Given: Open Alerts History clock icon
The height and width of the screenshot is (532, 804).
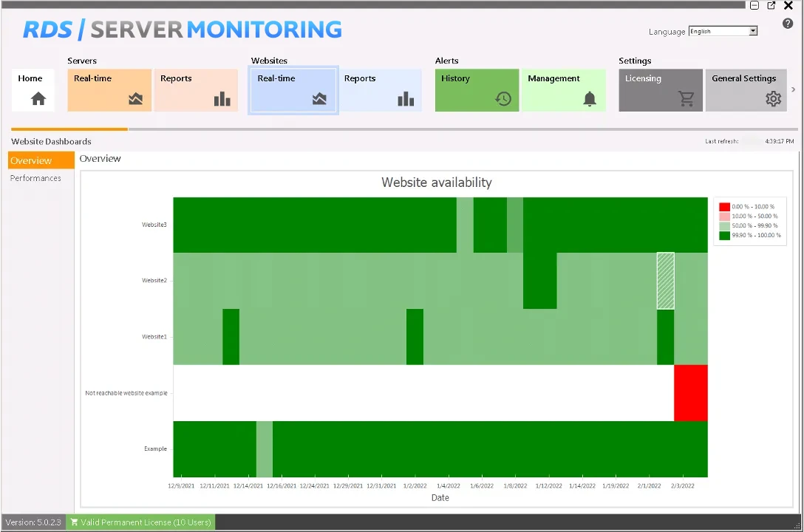Looking at the screenshot, I should (x=503, y=99).
